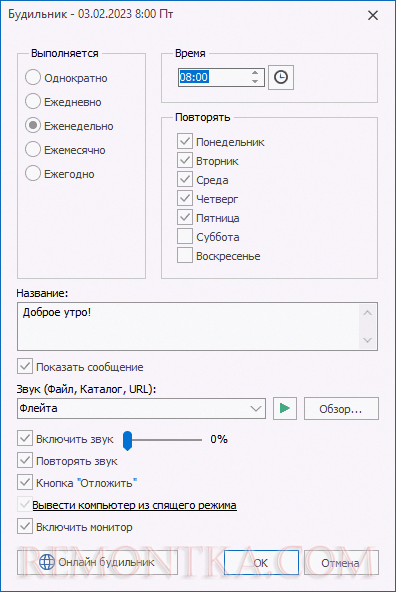Close the Будильник dialog window
The image size is (396, 592).
373,15
